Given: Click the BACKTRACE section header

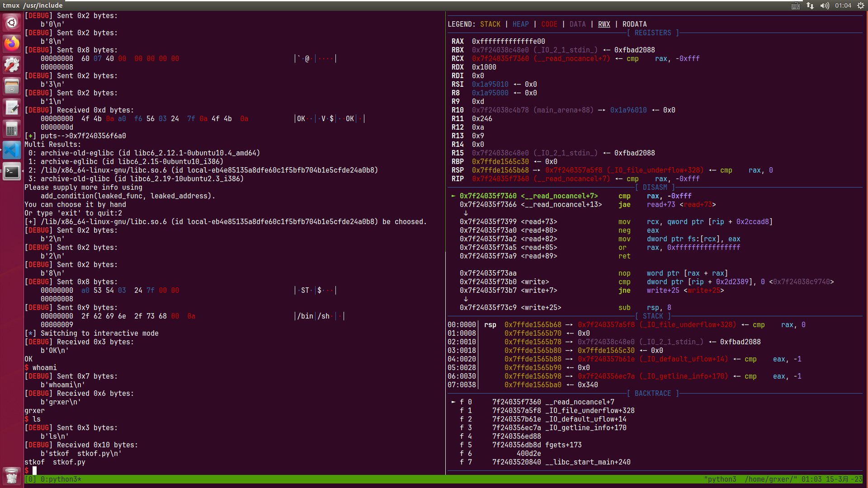Looking at the screenshot, I should (653, 393).
